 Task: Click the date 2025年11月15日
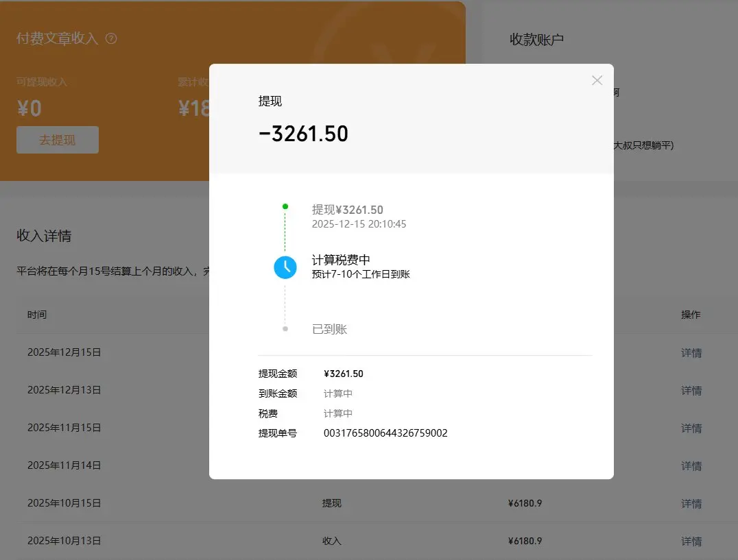click(64, 428)
